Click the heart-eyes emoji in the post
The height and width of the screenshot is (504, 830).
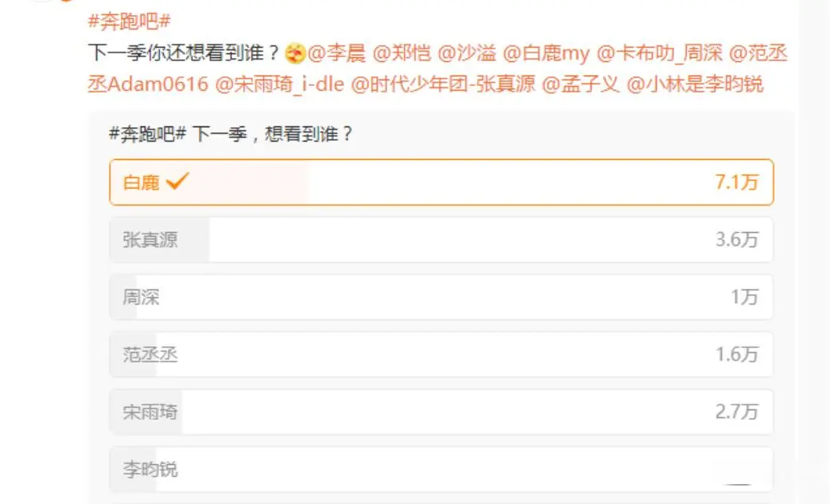coord(295,53)
